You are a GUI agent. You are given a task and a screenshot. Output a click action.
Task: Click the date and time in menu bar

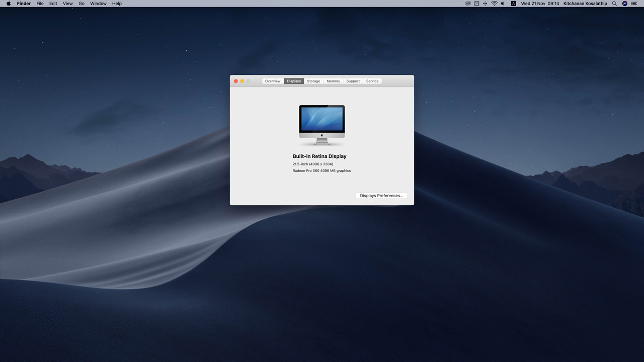coord(540,4)
